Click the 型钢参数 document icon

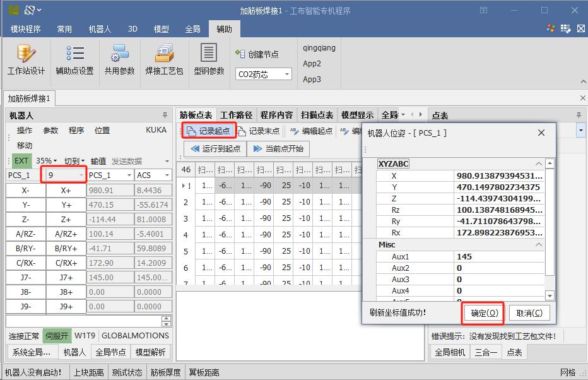(x=208, y=53)
